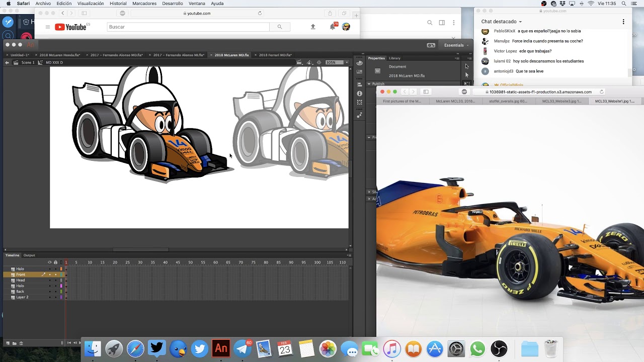Image resolution: width=644 pixels, height=362 pixels.
Task: Open the Align panel icon
Action: pos(359,84)
